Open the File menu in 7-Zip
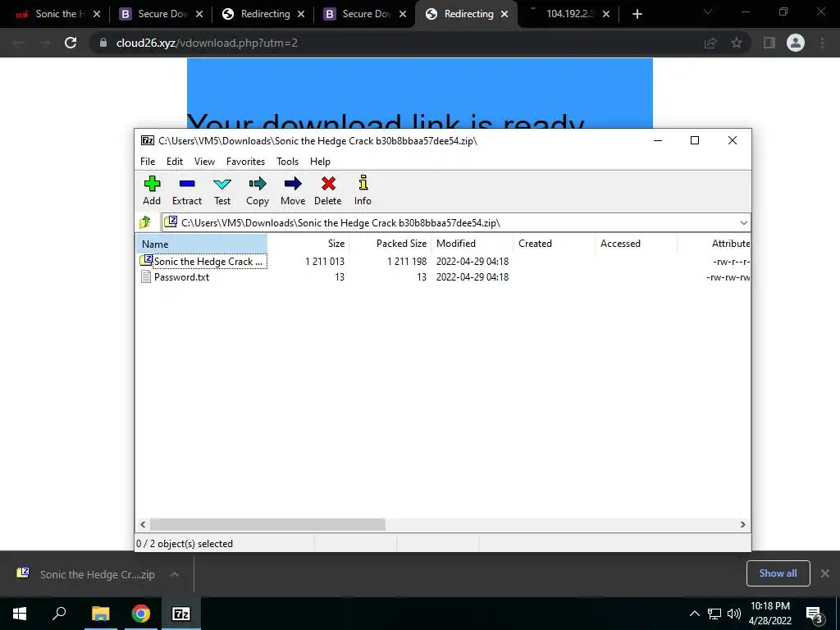 (148, 162)
